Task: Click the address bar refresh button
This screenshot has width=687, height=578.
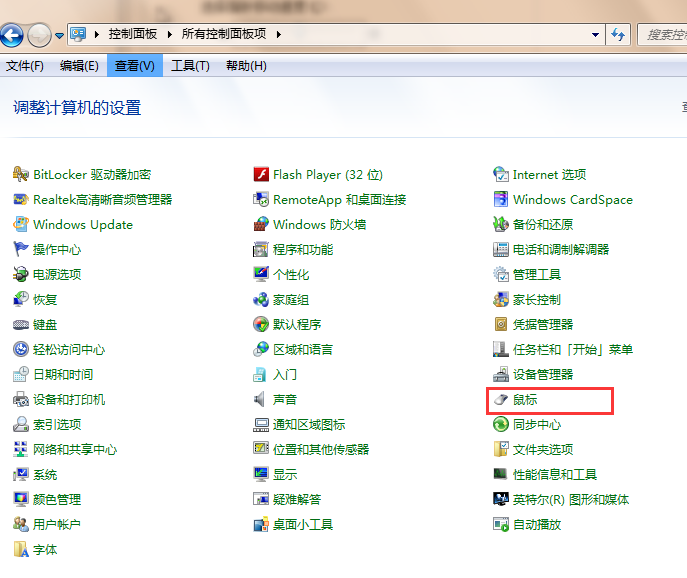Action: [618, 34]
